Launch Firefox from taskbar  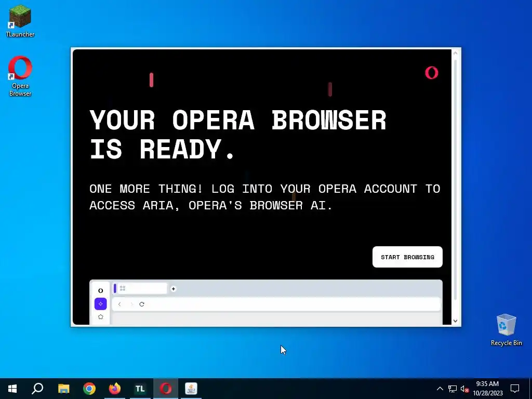(115, 389)
